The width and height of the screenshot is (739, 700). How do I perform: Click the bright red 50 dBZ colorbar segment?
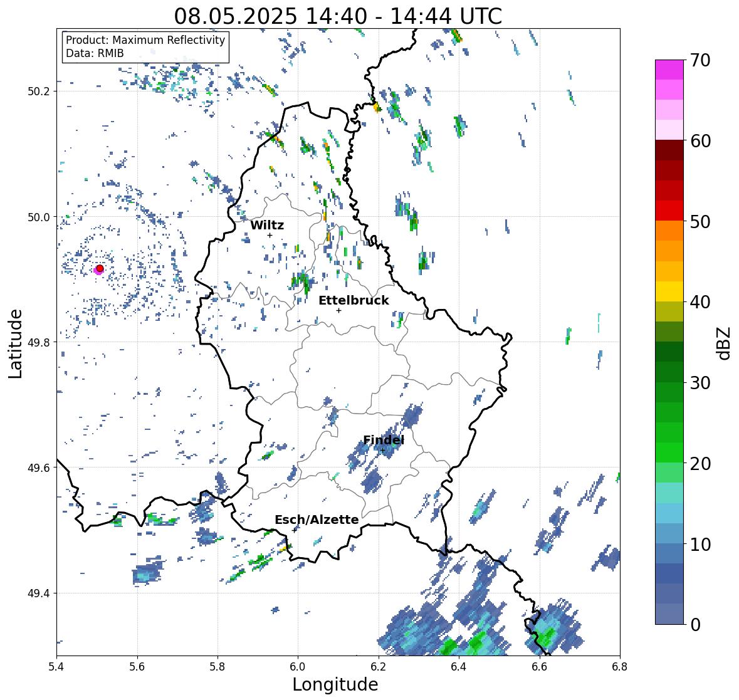click(x=669, y=211)
